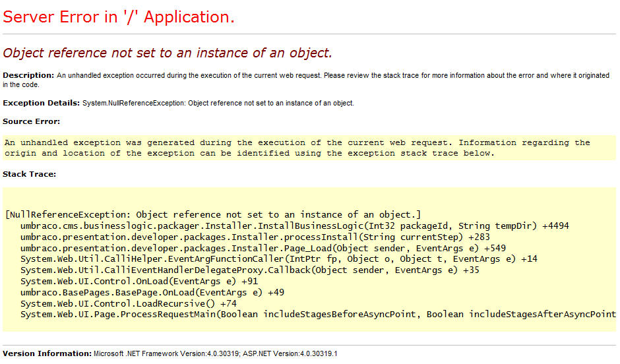The width and height of the screenshot is (620, 364).
Task: Click the bold 'Version Information:' label
Action: coord(47,354)
